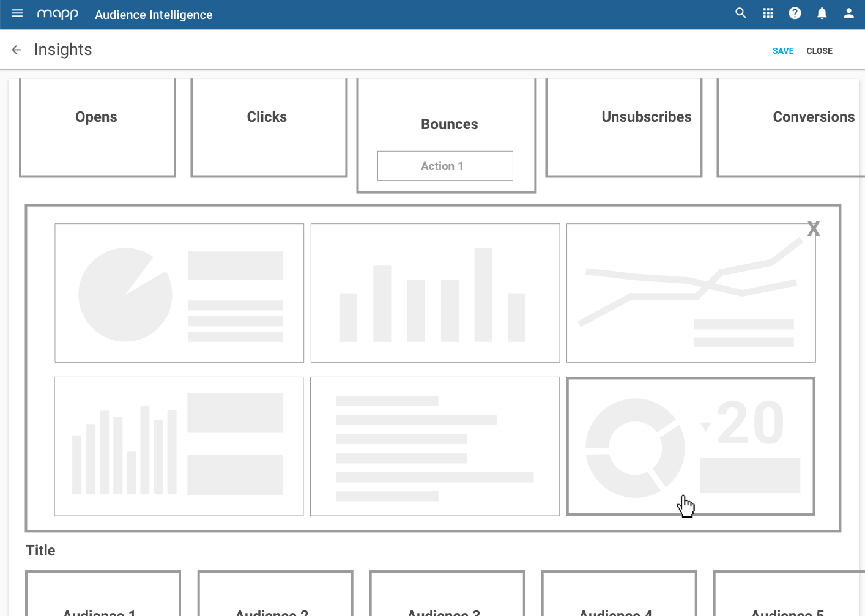Choose the line chart thumbnail
The width and height of the screenshot is (865, 616).
click(691, 293)
